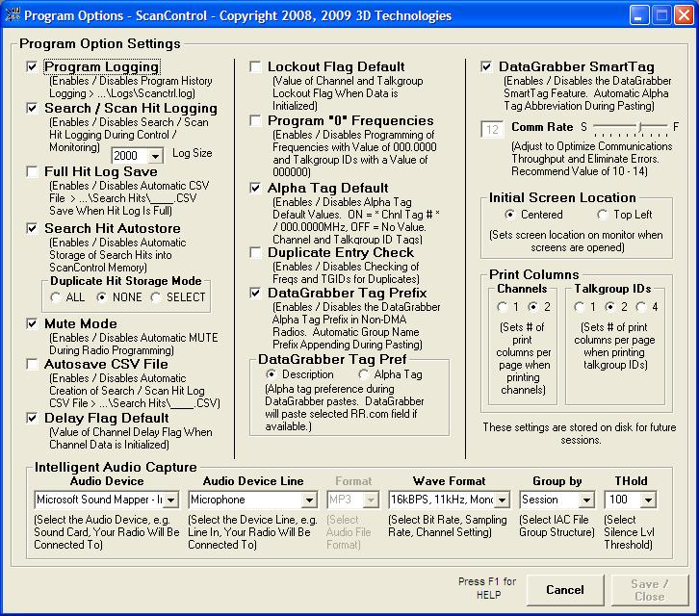Uncheck Alpha Tag Default
This screenshot has height=616, width=699.
[x=255, y=188]
